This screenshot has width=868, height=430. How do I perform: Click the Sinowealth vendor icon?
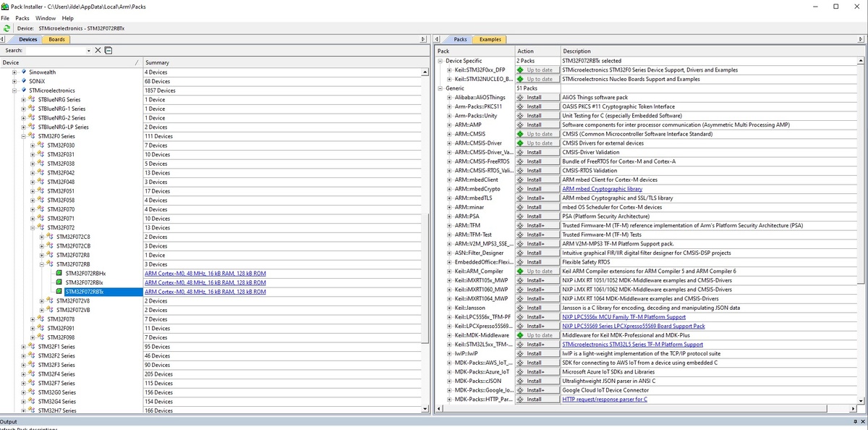[24, 72]
